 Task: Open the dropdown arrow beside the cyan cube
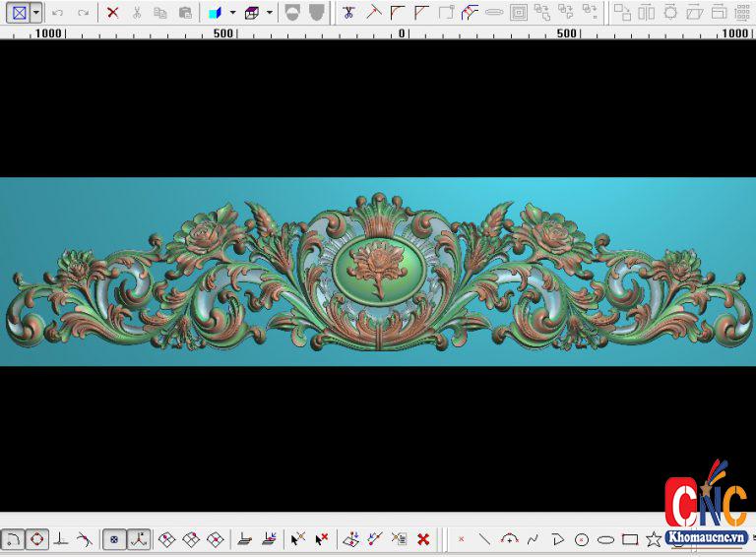click(233, 13)
